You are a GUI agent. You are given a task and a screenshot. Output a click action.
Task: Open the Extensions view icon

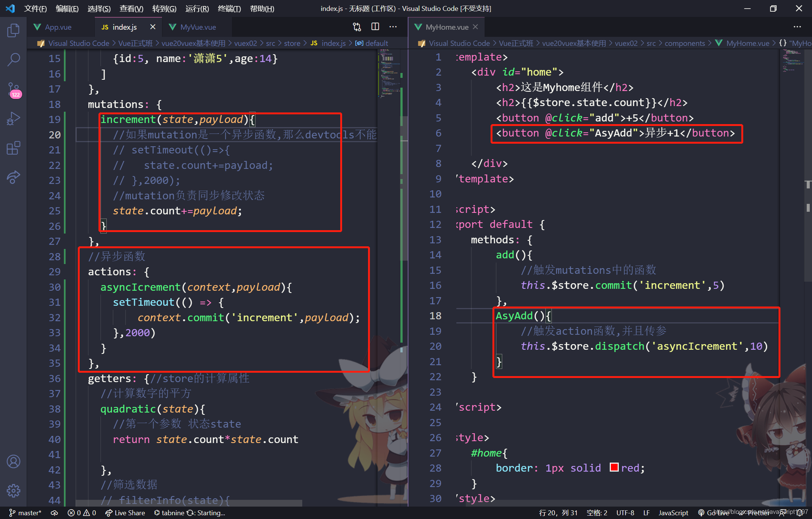[14, 148]
